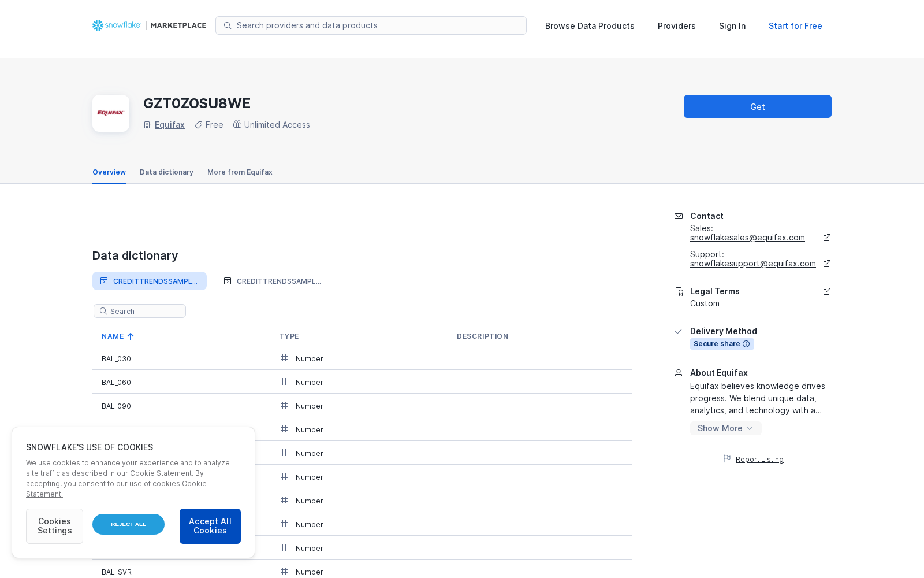
Task: Click the table icon on the second CREDITTRENDSSAMPL tab
Action: pyautogui.click(x=228, y=281)
